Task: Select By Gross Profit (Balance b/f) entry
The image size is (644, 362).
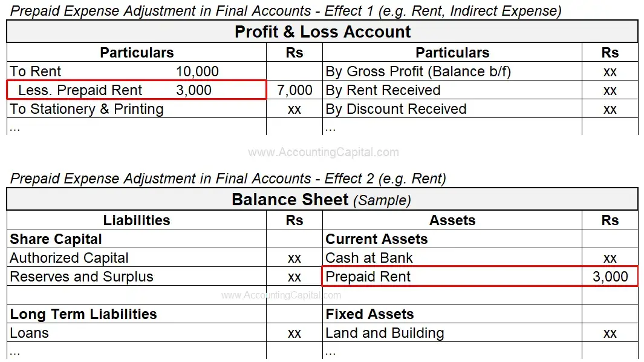Action: [x=418, y=71]
